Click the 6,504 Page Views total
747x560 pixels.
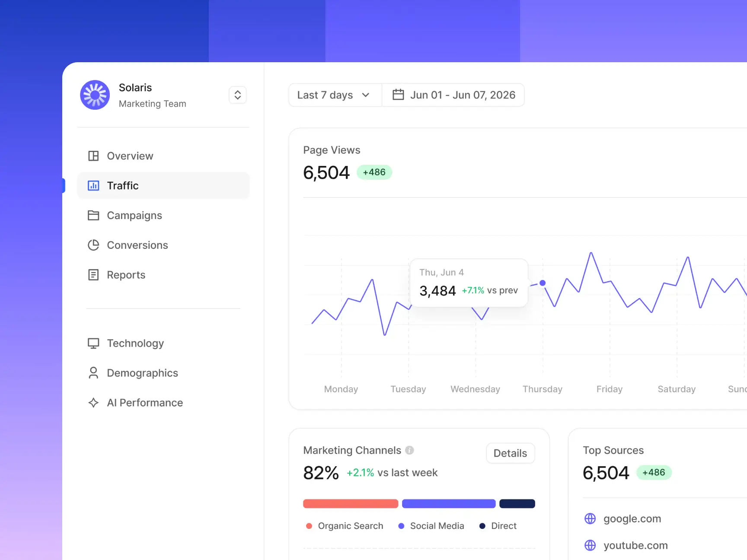[326, 173]
